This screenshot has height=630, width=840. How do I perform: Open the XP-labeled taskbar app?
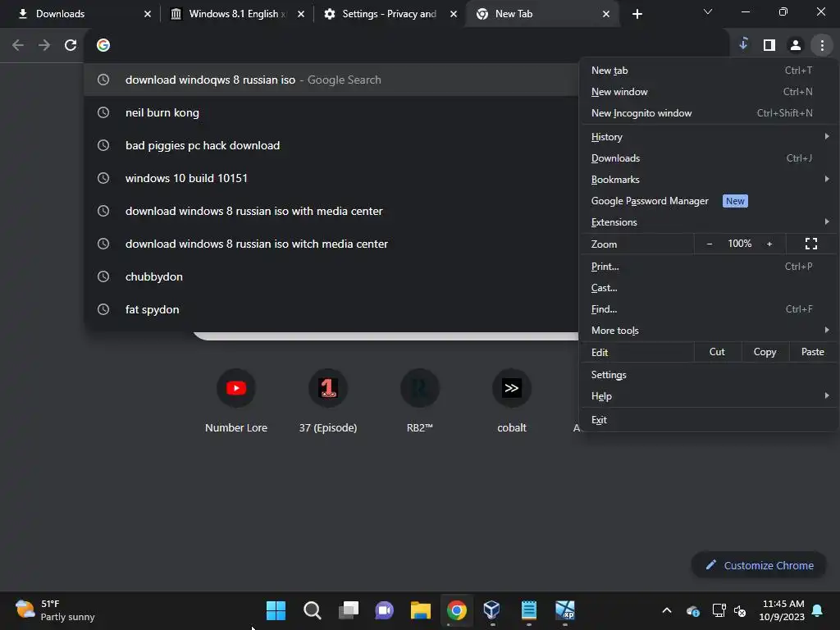(x=564, y=610)
